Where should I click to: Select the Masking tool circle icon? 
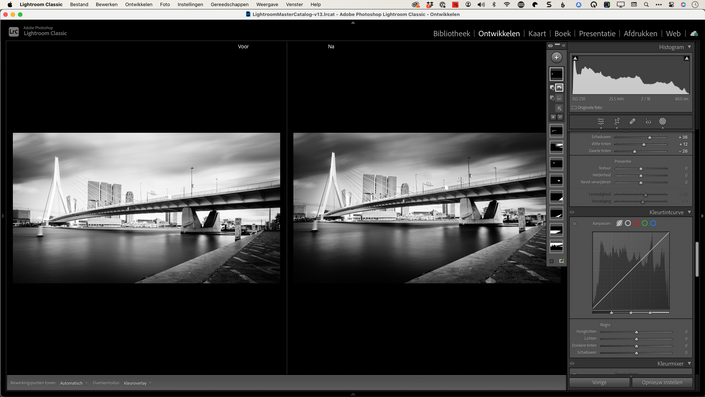coord(662,121)
